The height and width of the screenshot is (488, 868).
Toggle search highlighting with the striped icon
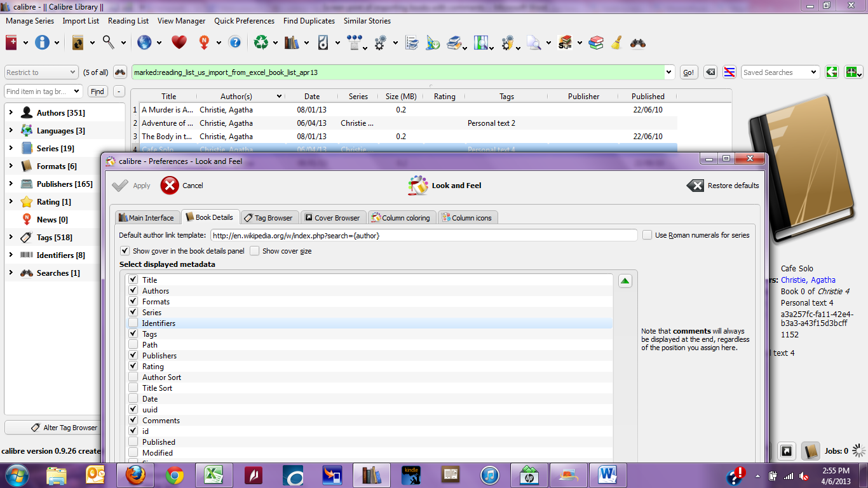729,72
